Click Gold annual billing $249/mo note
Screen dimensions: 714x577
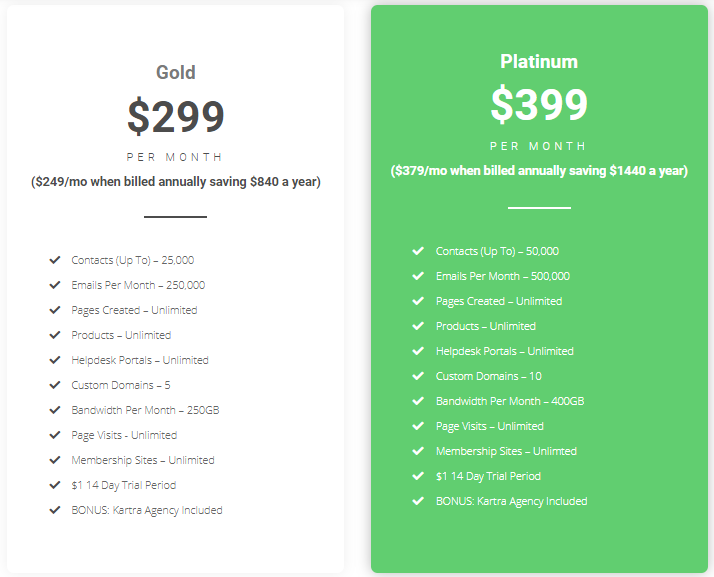[176, 182]
